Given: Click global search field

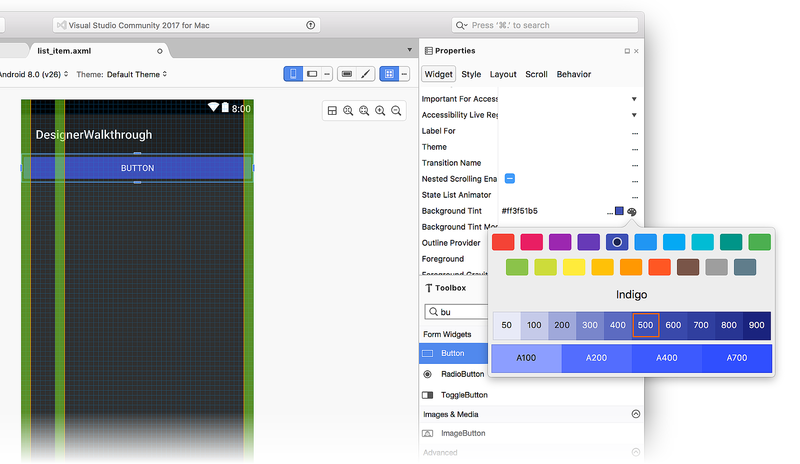Looking at the screenshot, I should pyautogui.click(x=545, y=25).
